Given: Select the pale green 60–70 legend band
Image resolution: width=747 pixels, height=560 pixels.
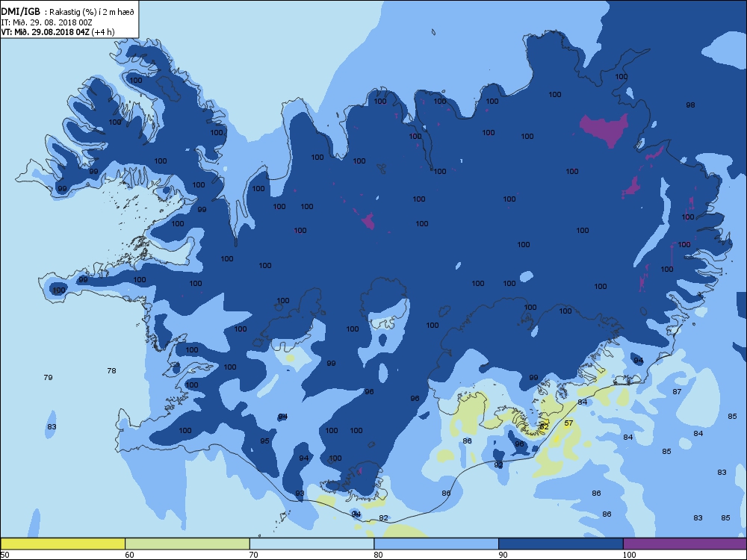Looking at the screenshot, I should 187,544.
